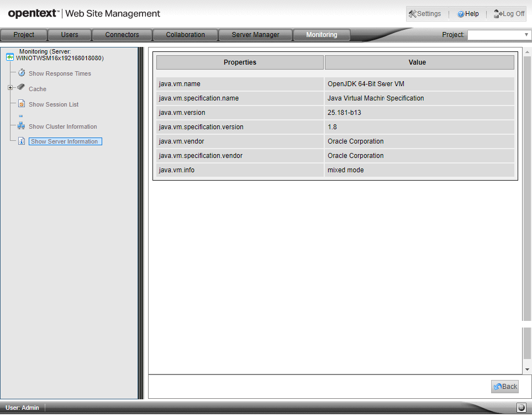
Task: Select the Server Manager tab
Action: click(255, 35)
